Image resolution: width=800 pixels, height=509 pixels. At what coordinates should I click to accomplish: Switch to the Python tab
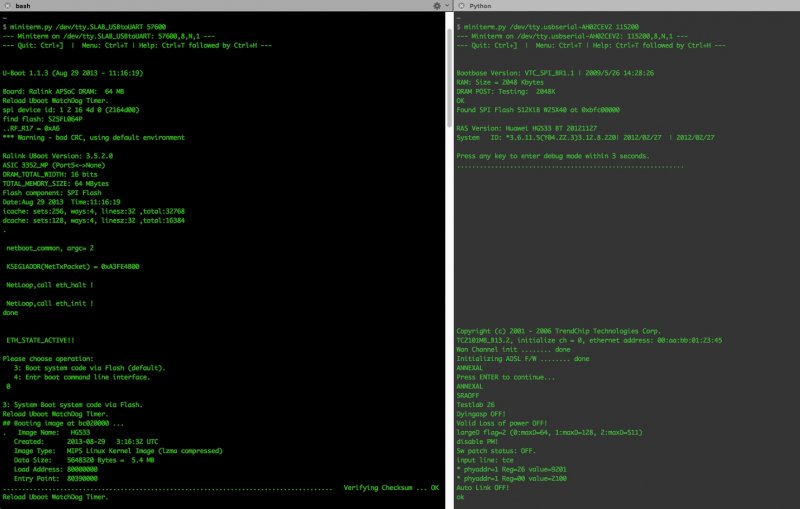(480, 6)
